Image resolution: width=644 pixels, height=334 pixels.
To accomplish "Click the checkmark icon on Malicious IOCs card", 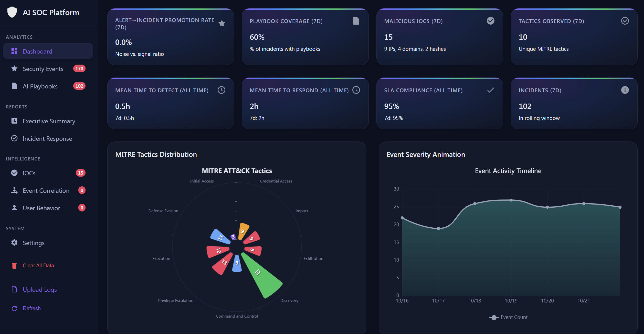I will pos(490,21).
